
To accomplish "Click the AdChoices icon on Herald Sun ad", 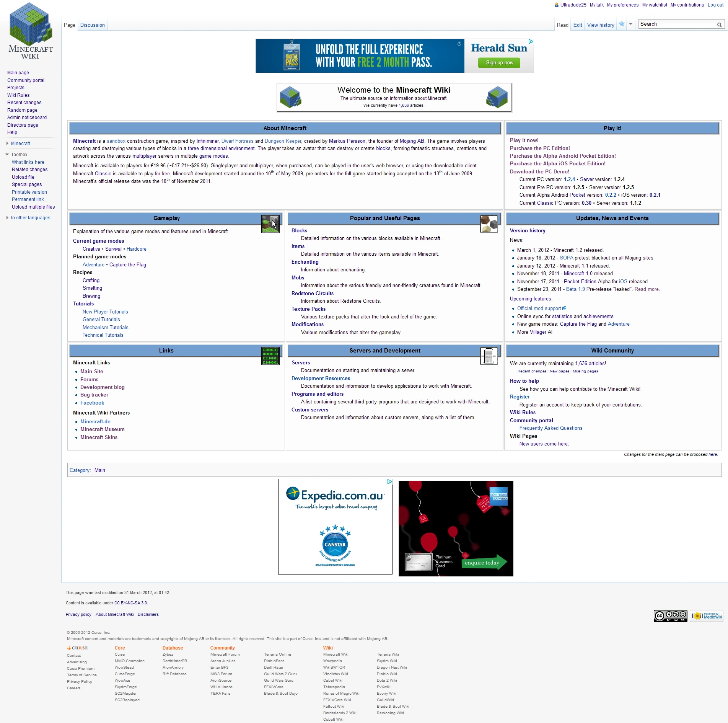I will [x=531, y=41].
